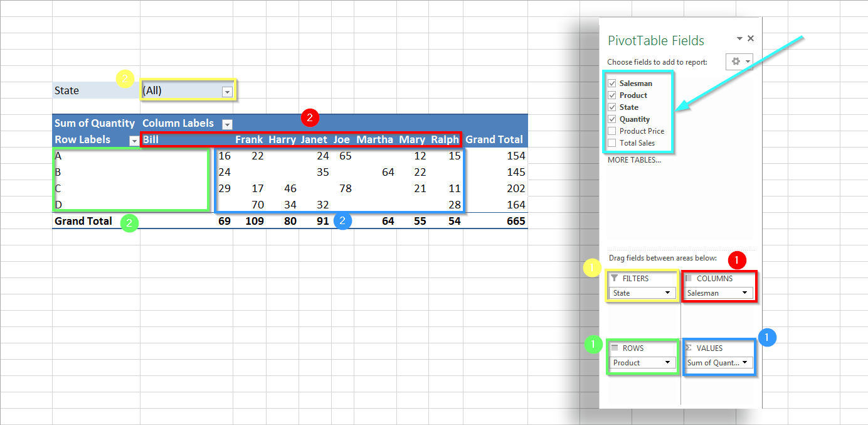Image resolution: width=868 pixels, height=425 pixels.
Task: Select the Sum of Quantity header cell
Action: (x=95, y=124)
